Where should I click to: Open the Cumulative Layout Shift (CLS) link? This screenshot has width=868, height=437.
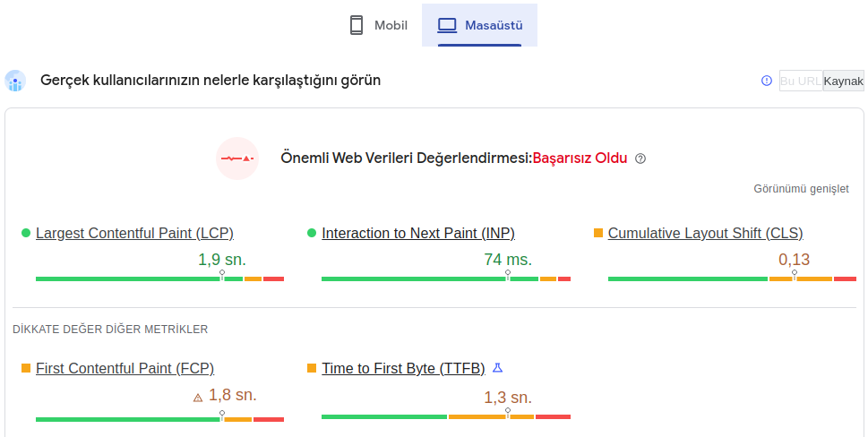click(x=705, y=234)
